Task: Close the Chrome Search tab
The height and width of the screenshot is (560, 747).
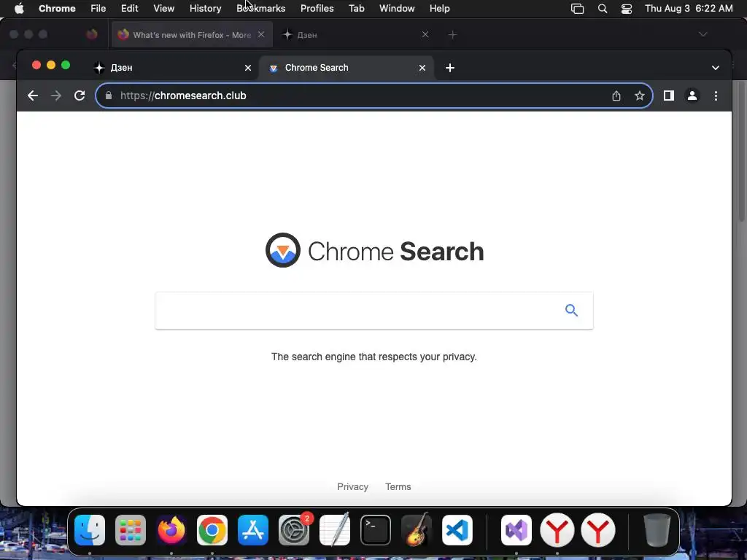Action: (422, 68)
